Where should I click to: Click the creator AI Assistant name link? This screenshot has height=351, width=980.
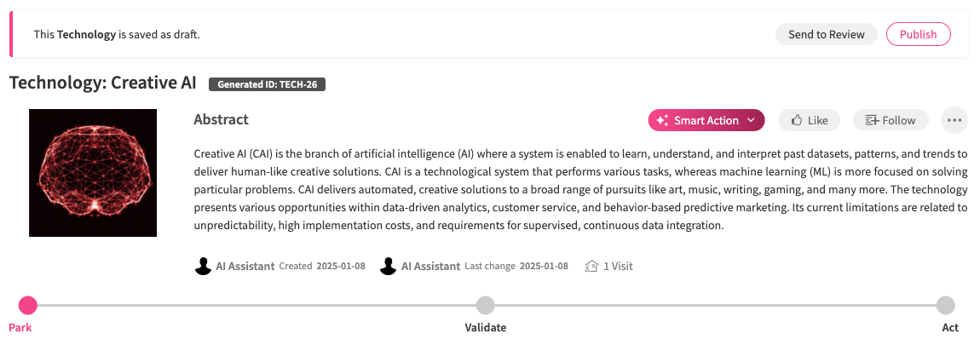click(x=245, y=266)
